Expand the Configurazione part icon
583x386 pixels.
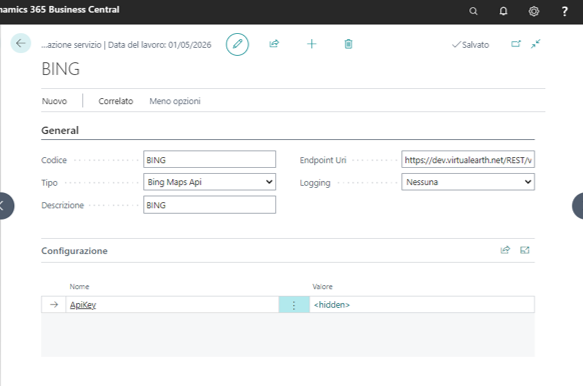coord(525,250)
